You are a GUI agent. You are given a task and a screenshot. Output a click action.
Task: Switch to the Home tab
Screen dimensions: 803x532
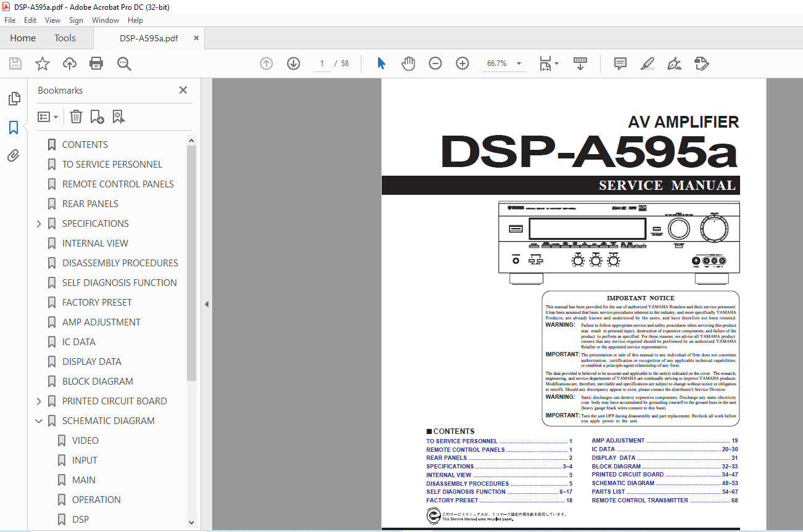click(23, 38)
